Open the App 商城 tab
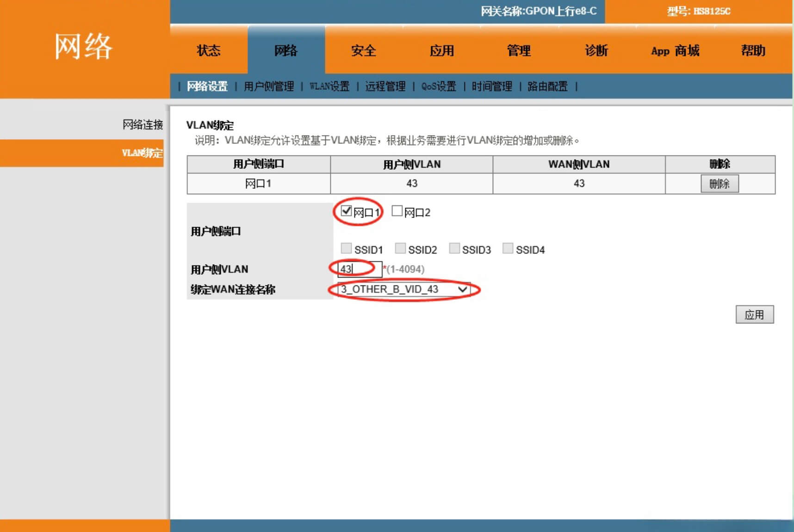This screenshot has height=532, width=794. tap(675, 51)
